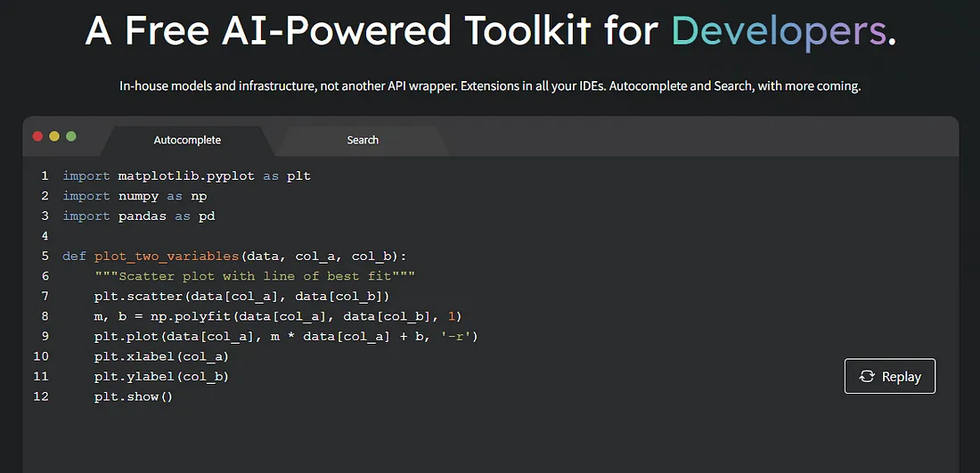Open the Search tab
Screen dimensions: 980x473
[363, 140]
